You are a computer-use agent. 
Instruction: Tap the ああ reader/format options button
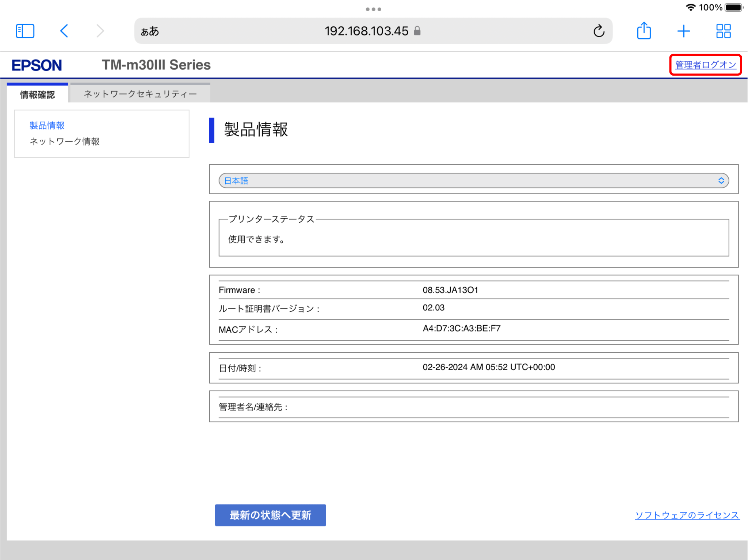pyautogui.click(x=150, y=31)
